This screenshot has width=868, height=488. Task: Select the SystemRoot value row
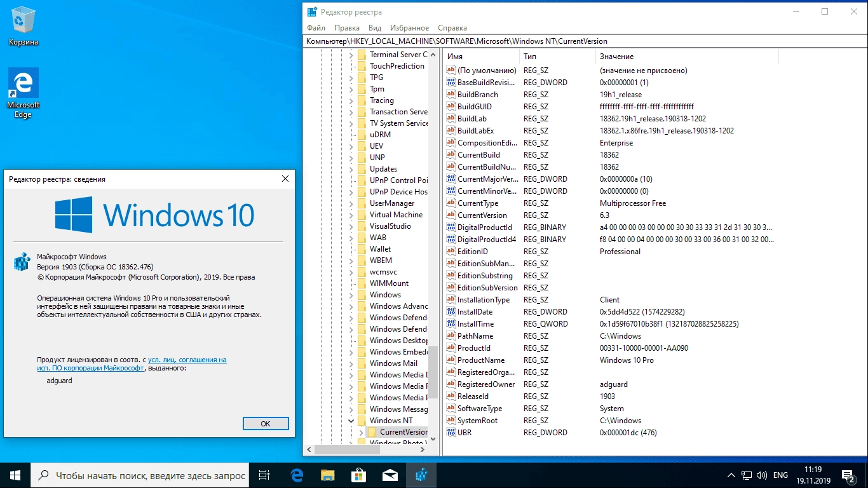[610, 420]
